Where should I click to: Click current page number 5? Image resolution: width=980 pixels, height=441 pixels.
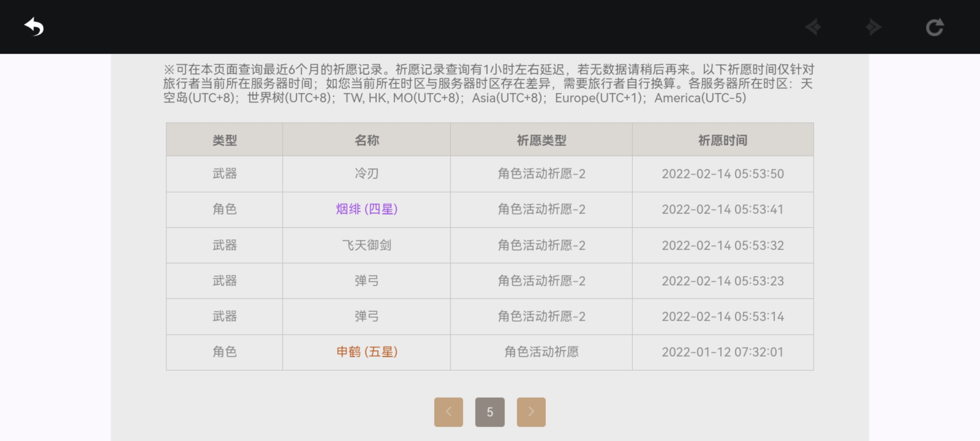(490, 412)
